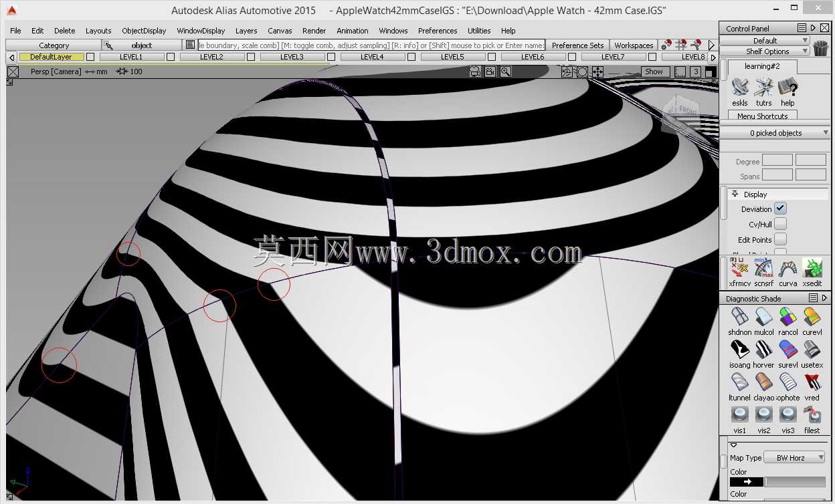Screen dimensions: 835x504
Task: Toggle the Cv/Hull checkbox
Action: 780,224
